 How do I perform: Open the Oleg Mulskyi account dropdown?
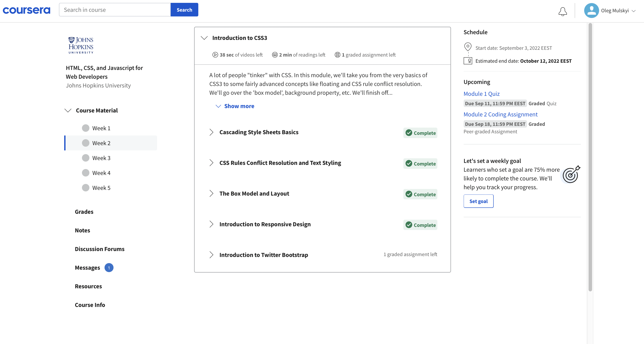[x=633, y=11]
